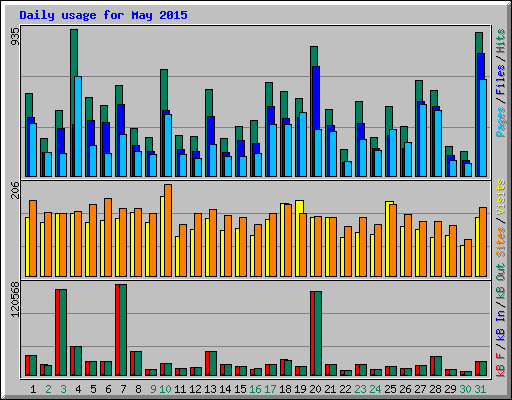This screenshot has height=400, width=512.
Task: Click the orange "Sites" legend label
Action: click(500, 242)
